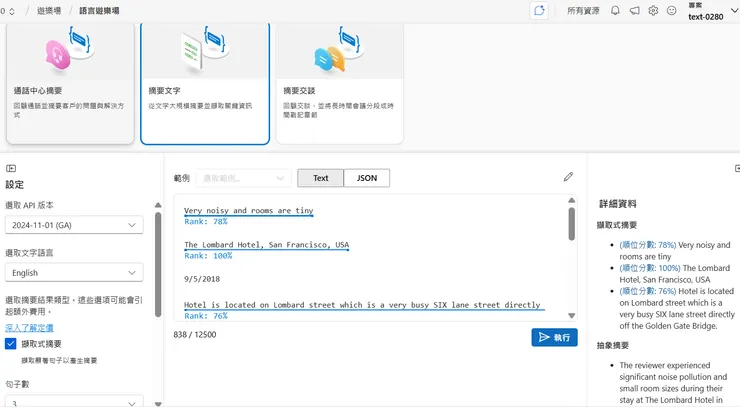The image size is (740, 409).
Task: Click the 'Very noisy and rooms are tiny' sentence
Action: coord(249,210)
